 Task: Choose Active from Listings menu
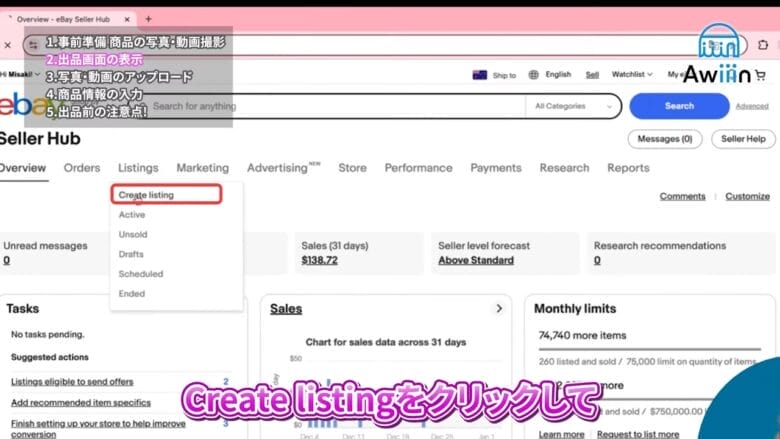tap(132, 215)
